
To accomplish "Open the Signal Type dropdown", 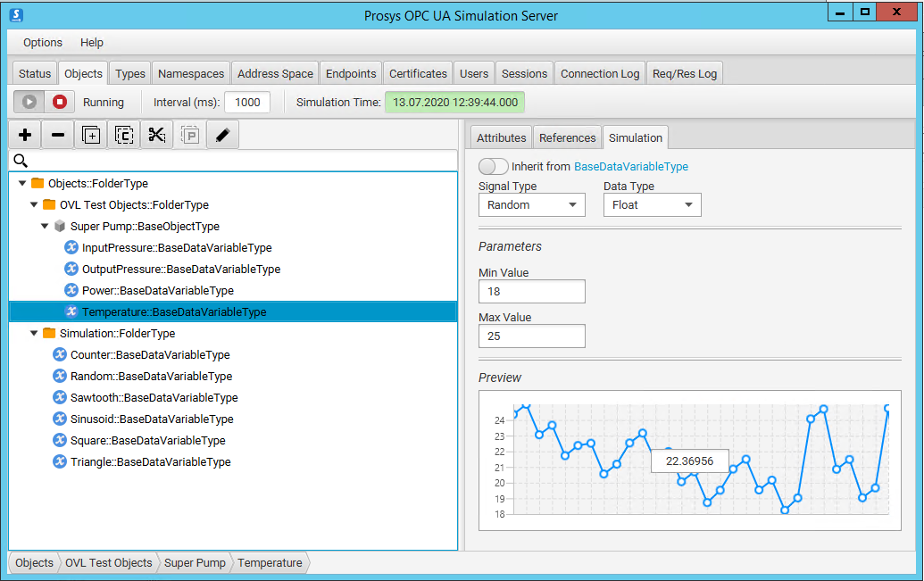I will (x=531, y=205).
